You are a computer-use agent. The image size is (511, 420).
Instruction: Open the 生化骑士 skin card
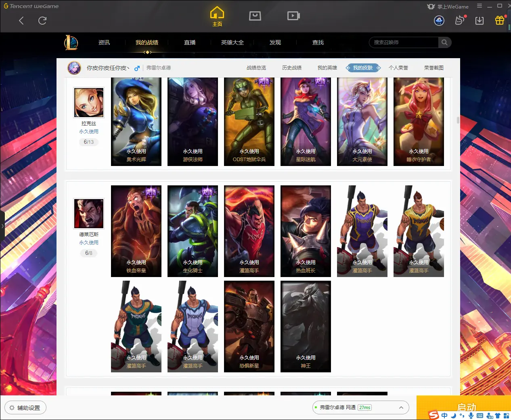193,231
